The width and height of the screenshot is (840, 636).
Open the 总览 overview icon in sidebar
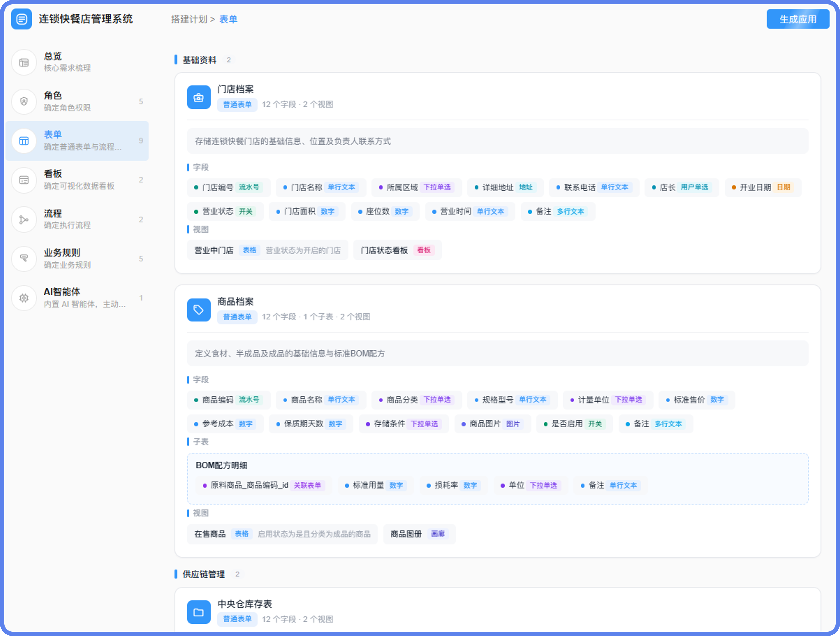(x=24, y=62)
